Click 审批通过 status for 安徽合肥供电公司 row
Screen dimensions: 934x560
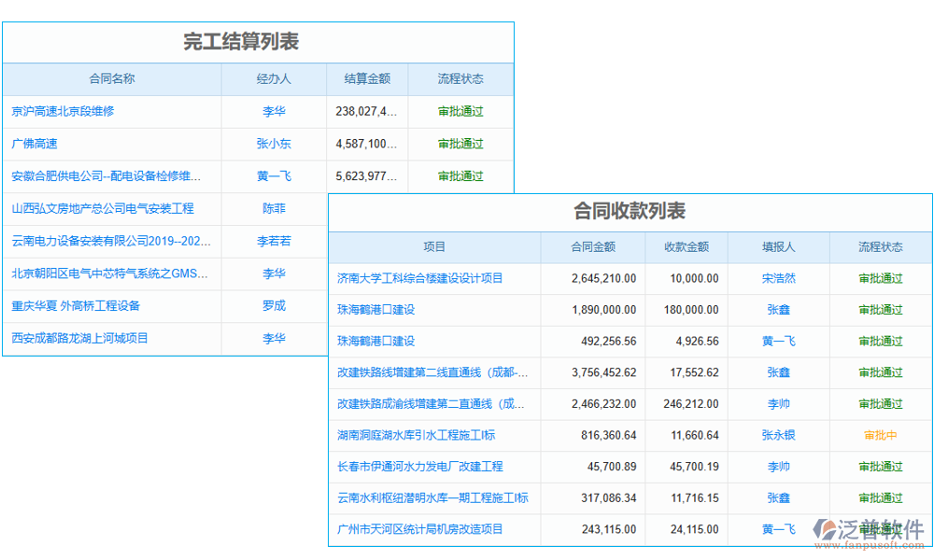coord(460,176)
